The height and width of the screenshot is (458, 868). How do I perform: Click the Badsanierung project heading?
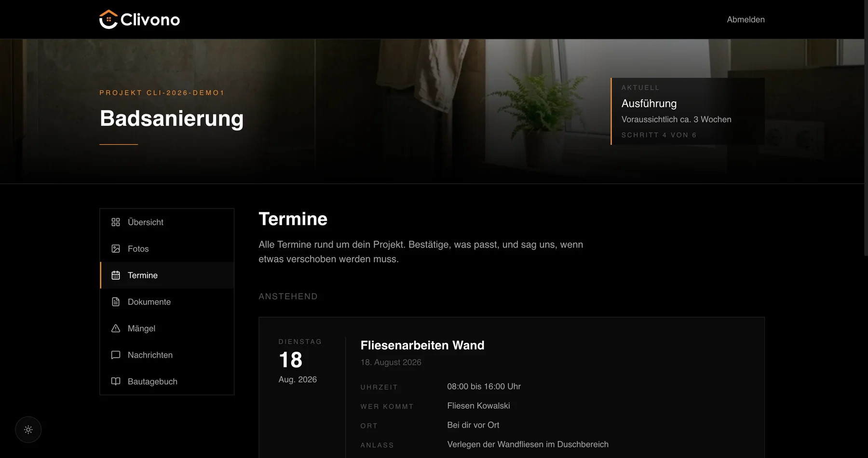click(172, 118)
